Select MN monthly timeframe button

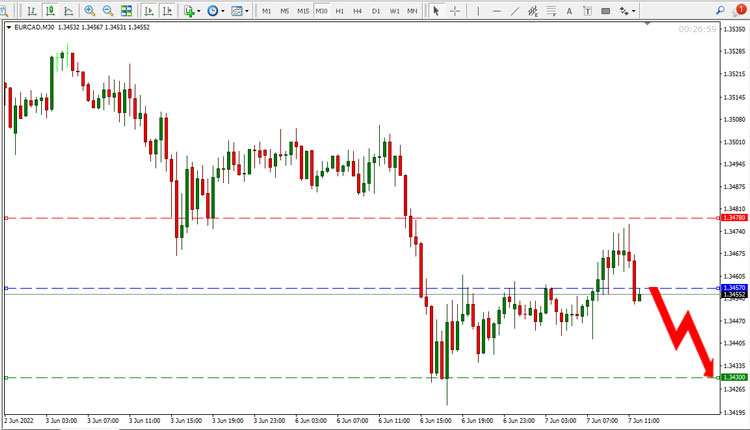coord(412,11)
